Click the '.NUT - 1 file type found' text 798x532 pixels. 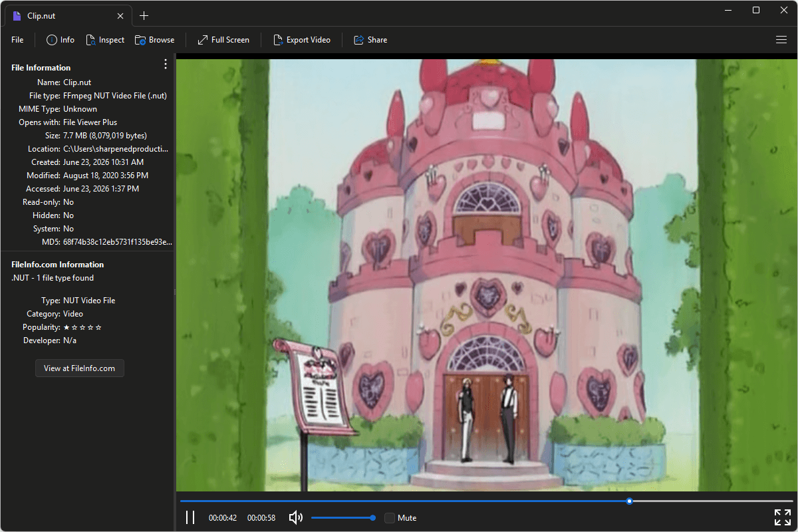[53, 278]
